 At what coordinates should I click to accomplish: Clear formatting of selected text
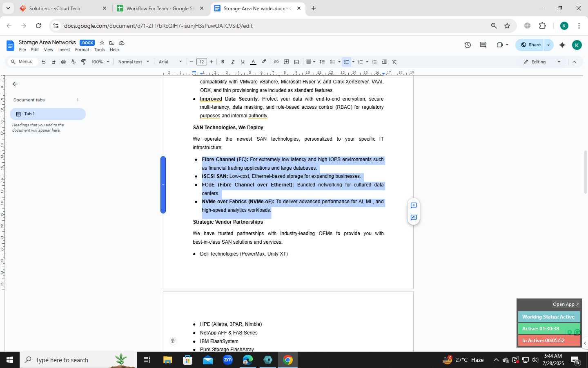[394, 62]
